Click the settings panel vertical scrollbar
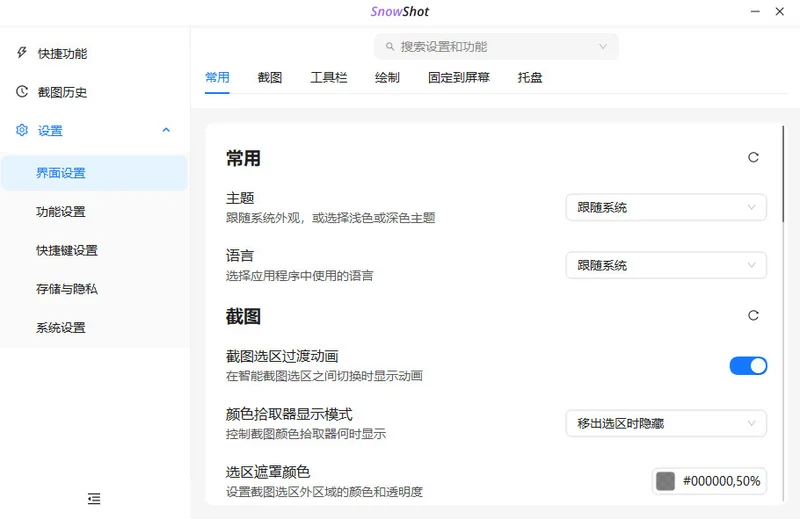800x519 pixels. pyautogui.click(x=783, y=174)
